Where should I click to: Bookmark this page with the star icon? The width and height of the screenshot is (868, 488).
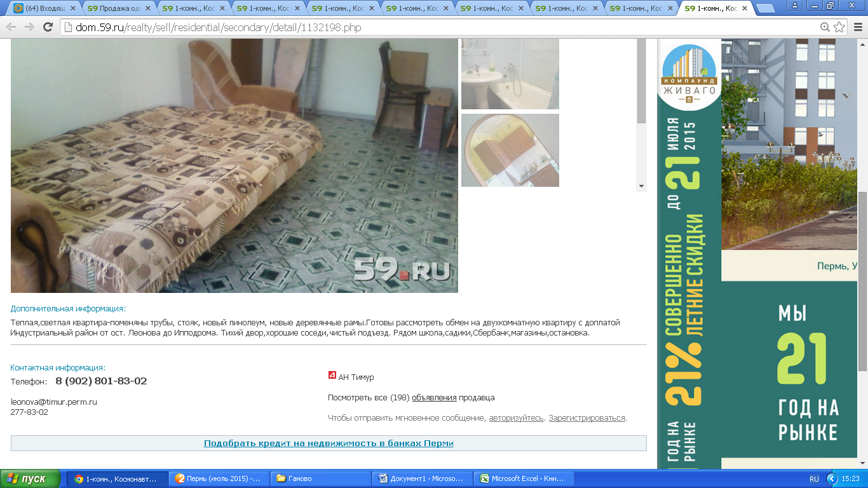pos(839,27)
